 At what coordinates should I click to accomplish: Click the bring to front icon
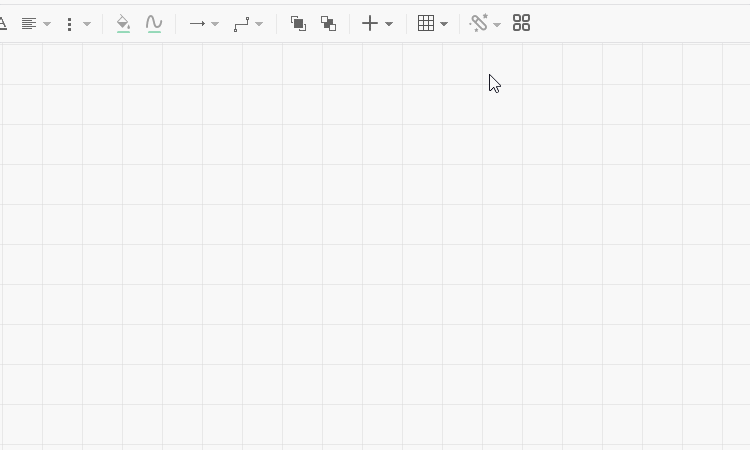click(x=298, y=23)
